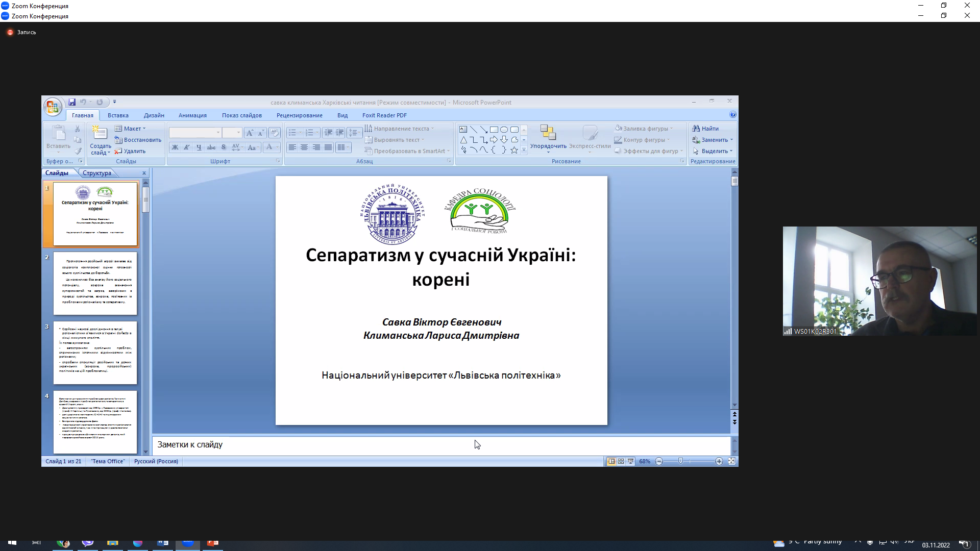Open the line spacing dropdown
980x551 pixels.
tap(354, 133)
